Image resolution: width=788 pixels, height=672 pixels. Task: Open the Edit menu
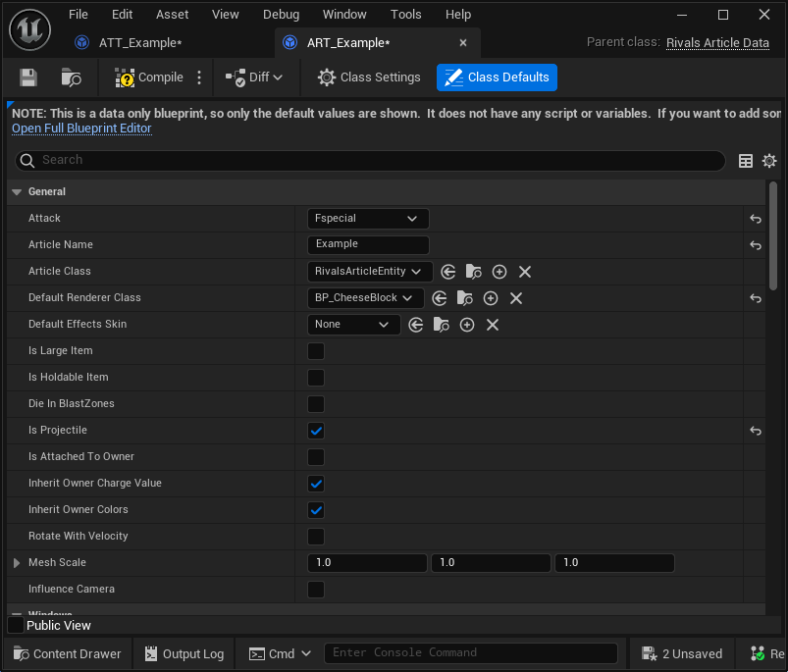[122, 15]
